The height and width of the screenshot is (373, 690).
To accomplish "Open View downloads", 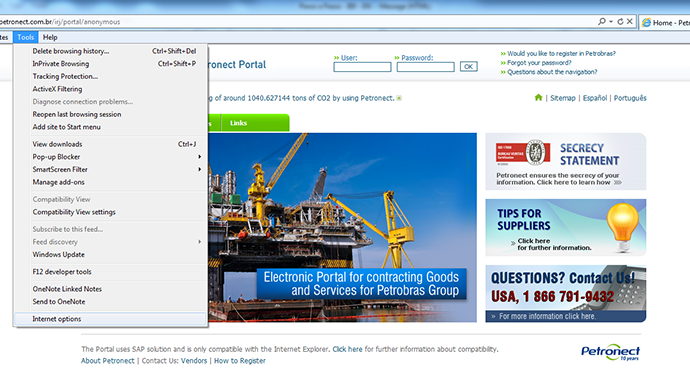I will [111, 144].
